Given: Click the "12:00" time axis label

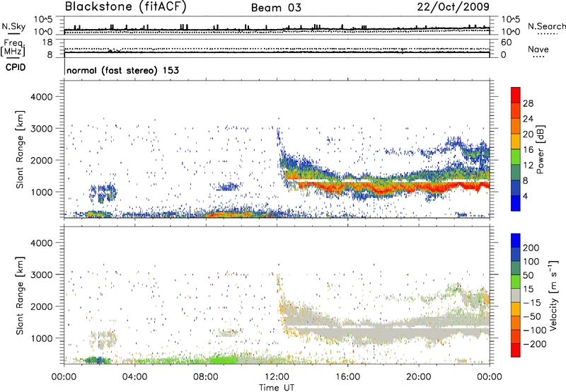Looking at the screenshot, I should [277, 377].
